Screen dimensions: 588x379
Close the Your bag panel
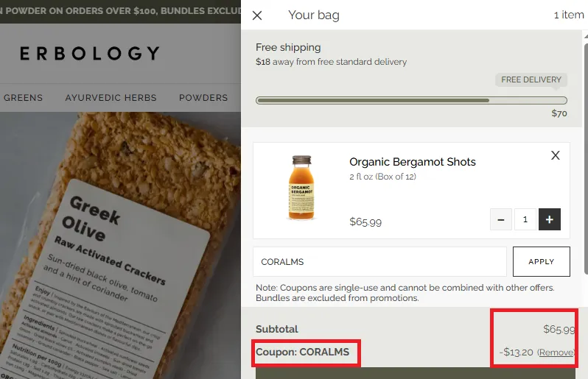click(257, 15)
